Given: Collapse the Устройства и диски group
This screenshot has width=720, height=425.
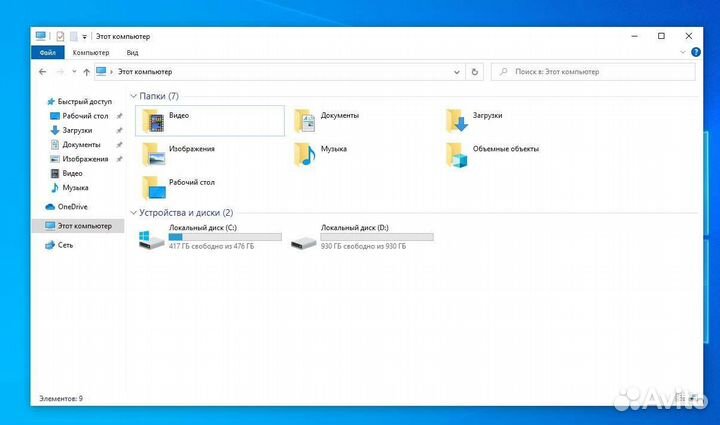Looking at the screenshot, I should point(134,213).
